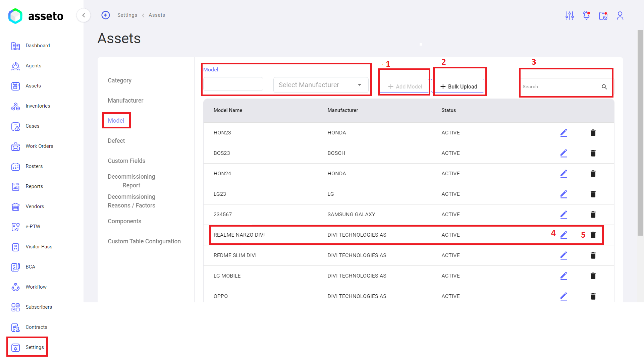Click into the Model name input field
Image resolution: width=644 pixels, height=360 pixels.
tap(233, 84)
